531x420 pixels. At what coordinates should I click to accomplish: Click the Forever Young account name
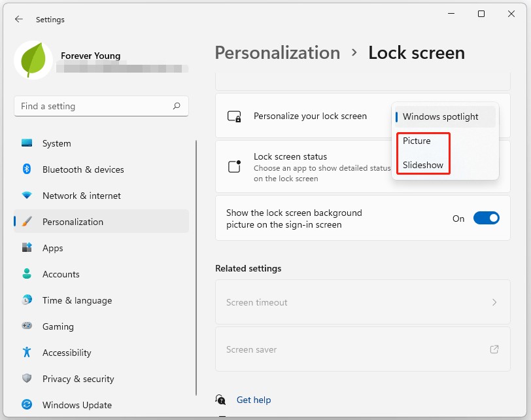[90, 56]
